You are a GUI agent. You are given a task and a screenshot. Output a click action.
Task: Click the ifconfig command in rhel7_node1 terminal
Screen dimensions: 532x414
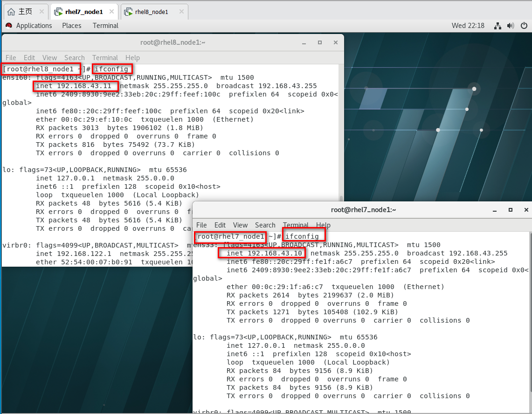click(302, 236)
